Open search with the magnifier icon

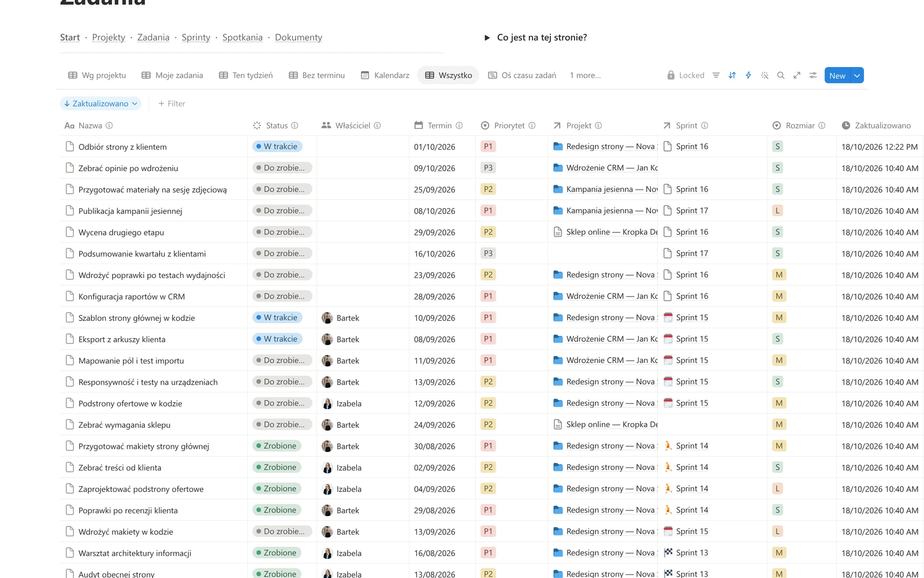point(781,75)
